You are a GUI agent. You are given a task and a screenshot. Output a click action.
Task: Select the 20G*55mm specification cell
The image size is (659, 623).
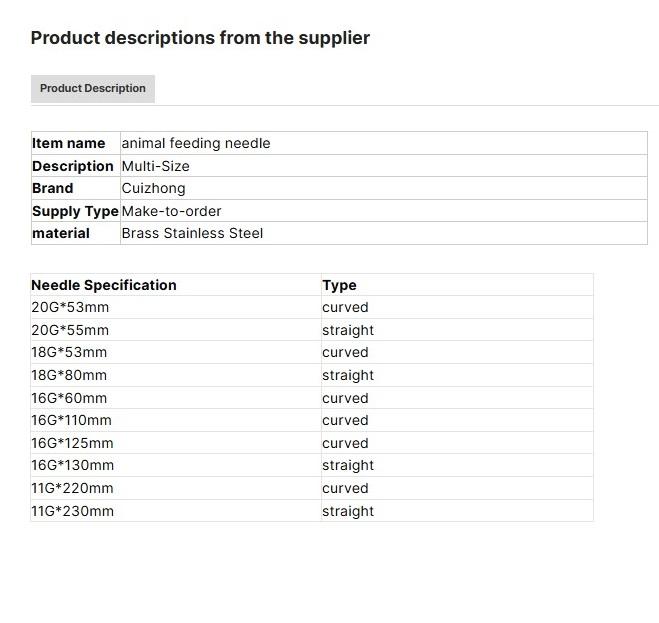[70, 330]
